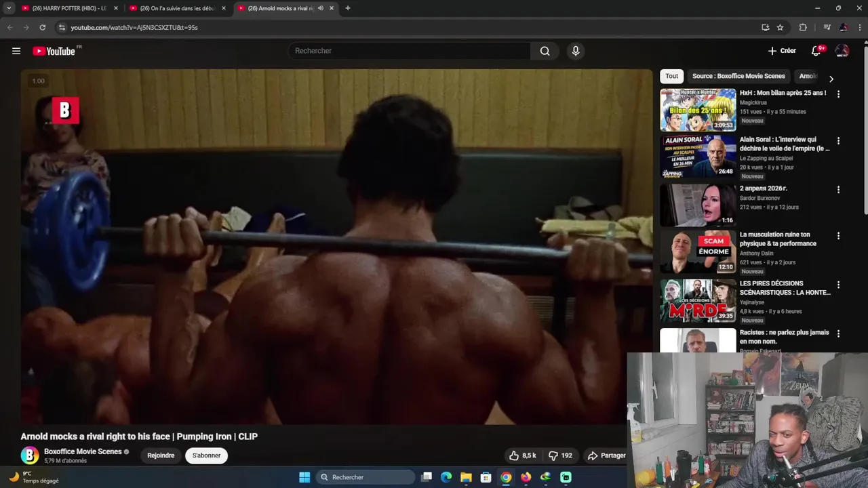Close the HARRY POTTER (HBO) tab
This screenshot has height=488, width=868.
(x=116, y=8)
